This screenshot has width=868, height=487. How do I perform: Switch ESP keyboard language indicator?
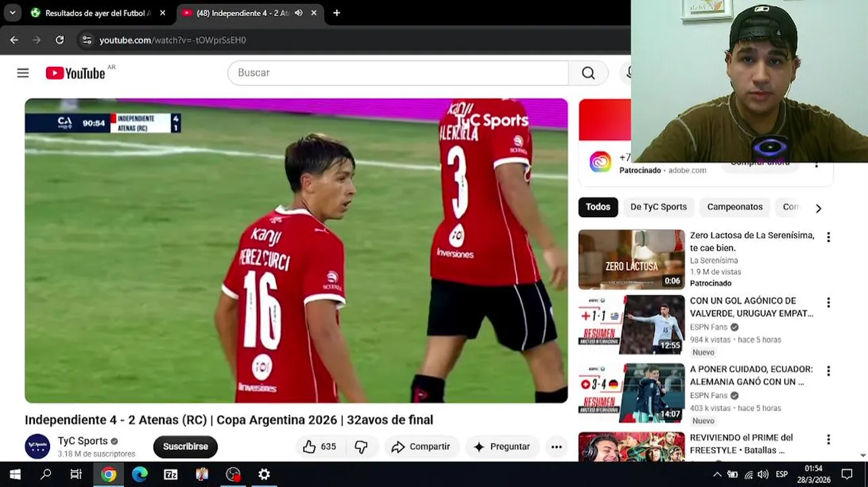(x=781, y=474)
